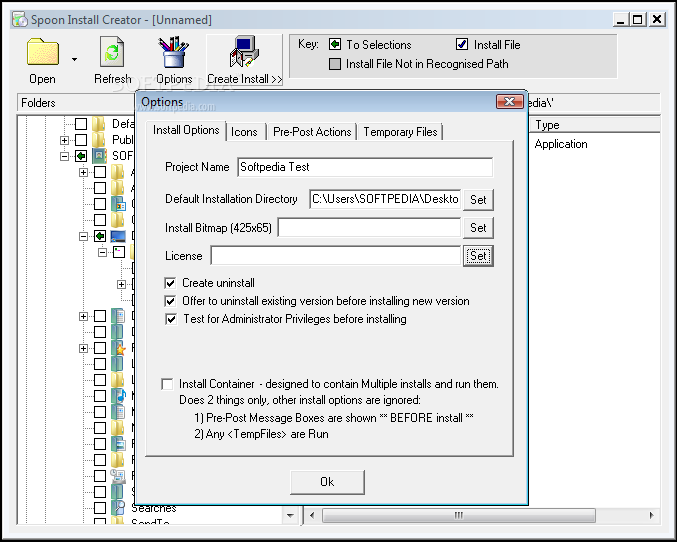677x542 pixels.
Task: Minimize the Spoon Install Creator window
Action: 621,19
